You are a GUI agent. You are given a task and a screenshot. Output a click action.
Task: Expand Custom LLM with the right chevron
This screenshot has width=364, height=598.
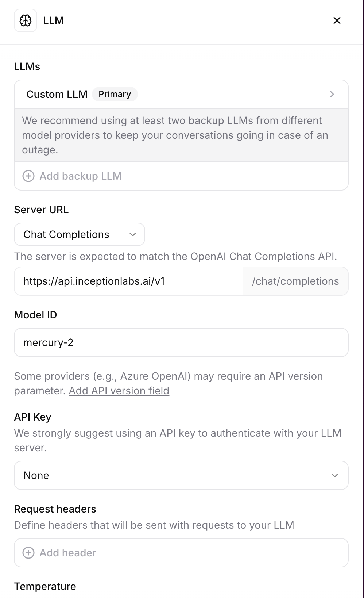pos(332,94)
